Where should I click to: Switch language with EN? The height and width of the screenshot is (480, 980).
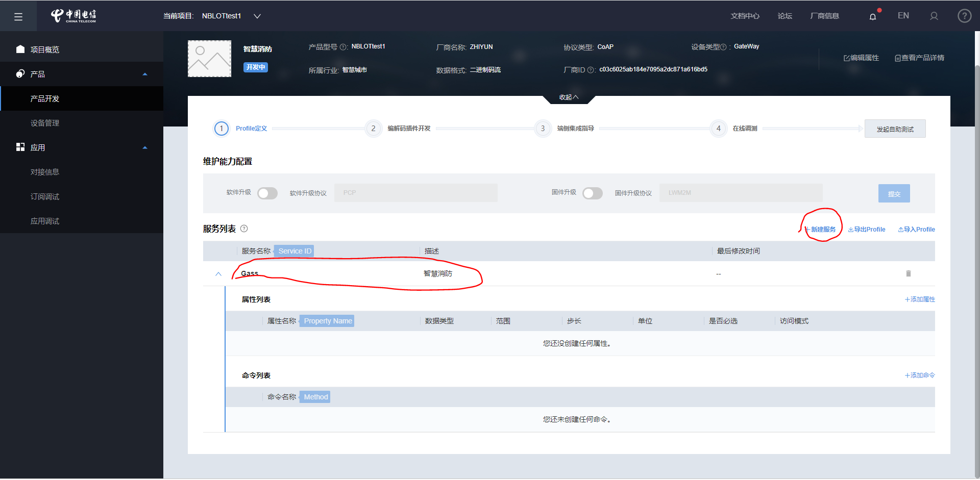pyautogui.click(x=903, y=16)
